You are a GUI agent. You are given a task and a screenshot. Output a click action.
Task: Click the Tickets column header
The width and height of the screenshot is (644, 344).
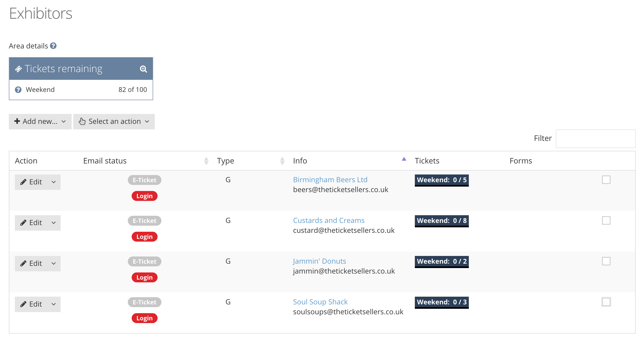[x=427, y=161]
